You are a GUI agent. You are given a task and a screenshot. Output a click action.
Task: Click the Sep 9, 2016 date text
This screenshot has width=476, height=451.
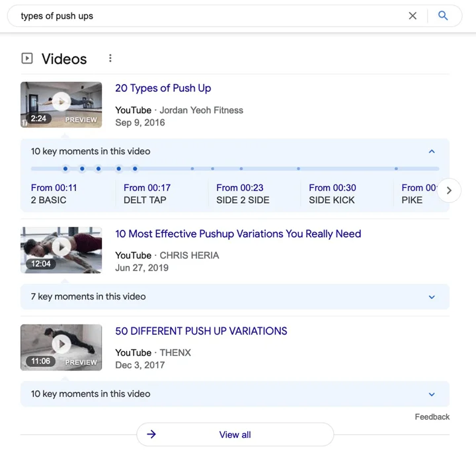tap(140, 123)
